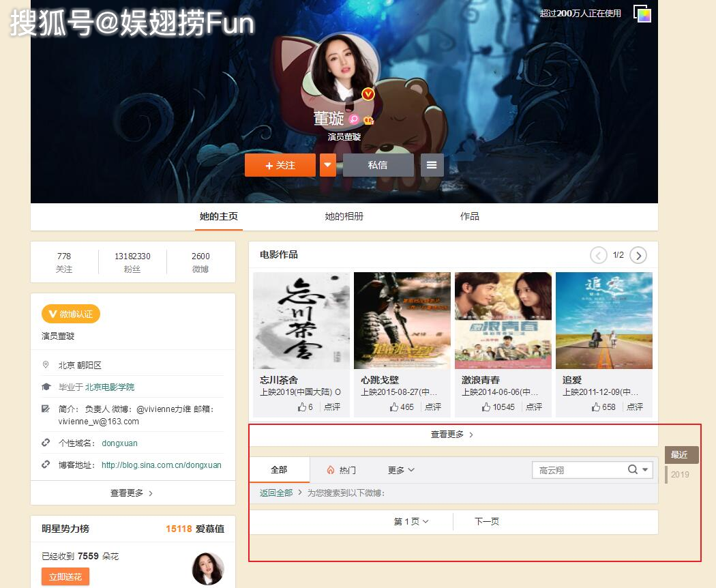This screenshot has height=588, width=716.
Task: Go to previous page of 电影作品
Action: click(599, 255)
